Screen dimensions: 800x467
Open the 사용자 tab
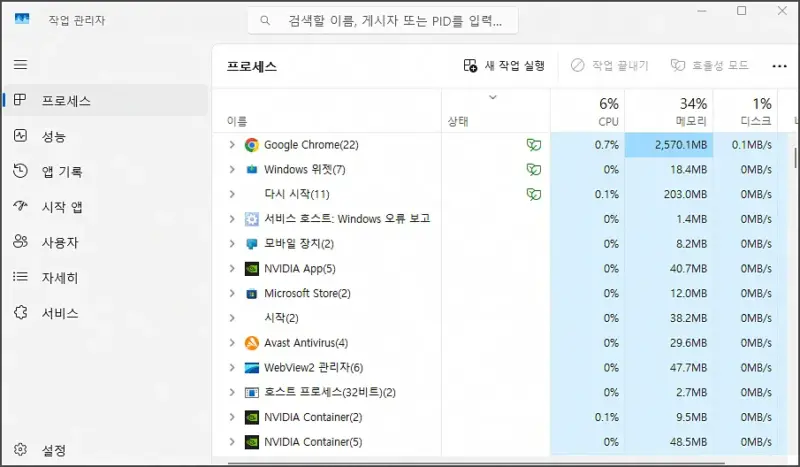click(x=106, y=242)
